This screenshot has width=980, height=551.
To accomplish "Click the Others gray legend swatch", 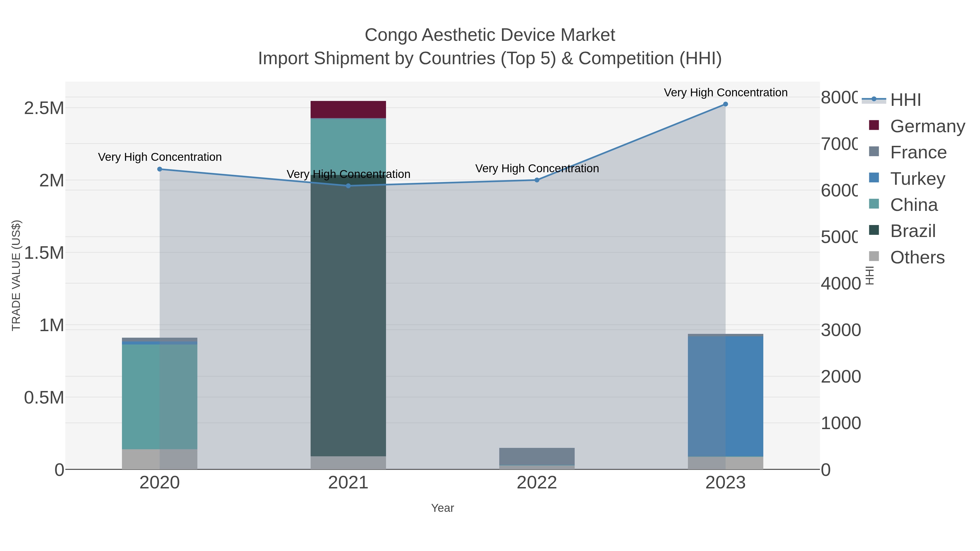I will click(x=874, y=256).
